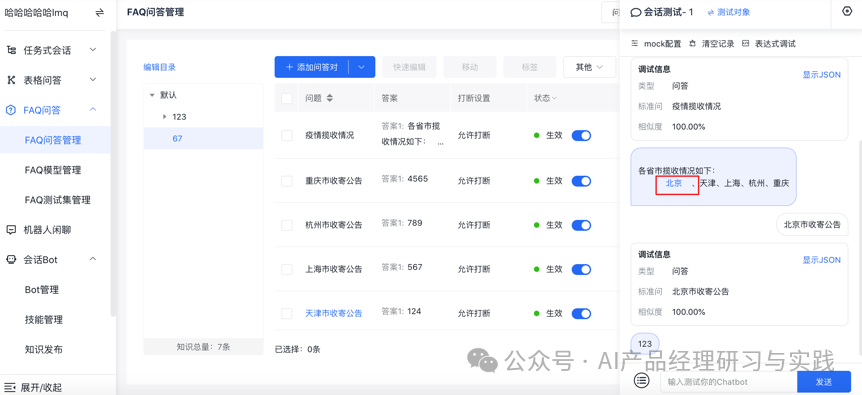Click the 北京 link in chat reply
The image size is (862, 395).
(x=673, y=183)
